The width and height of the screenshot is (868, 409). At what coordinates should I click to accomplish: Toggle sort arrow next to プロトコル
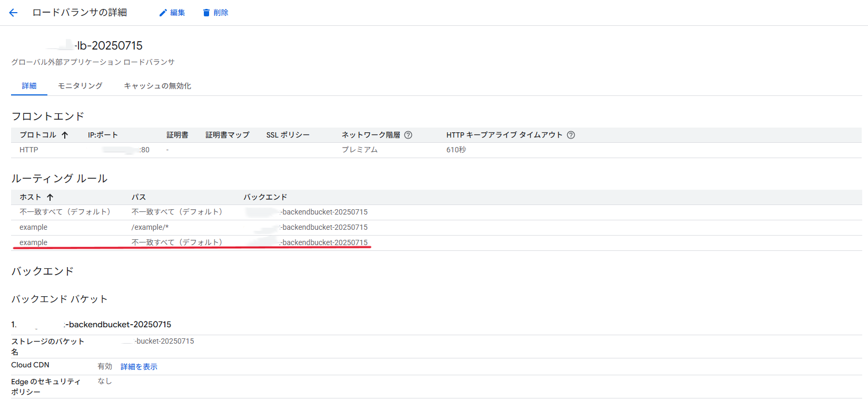(65, 135)
